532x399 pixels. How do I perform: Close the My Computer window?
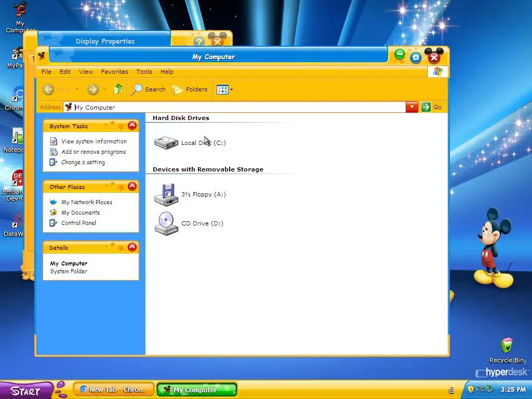[434, 57]
